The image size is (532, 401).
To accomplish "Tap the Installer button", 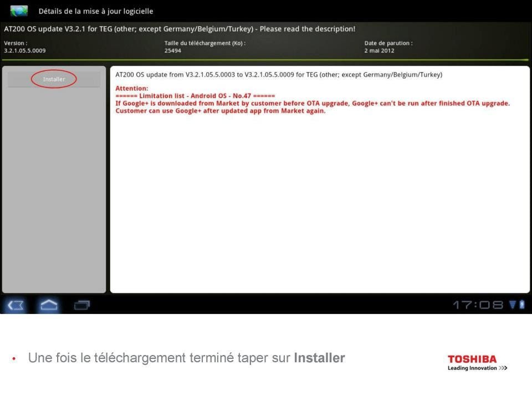I will pos(54,79).
